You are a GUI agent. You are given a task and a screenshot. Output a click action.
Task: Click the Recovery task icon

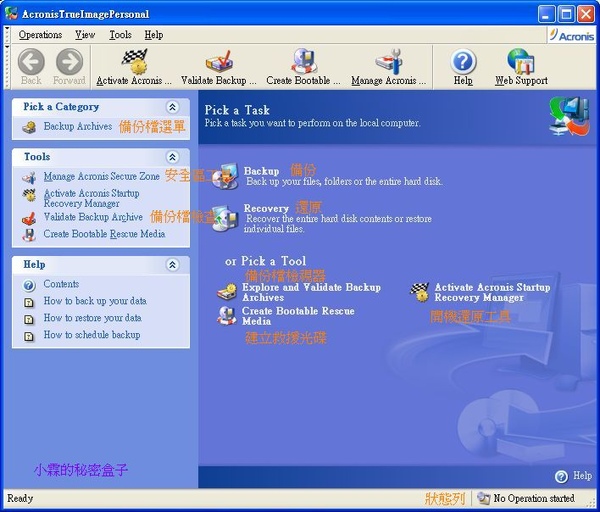click(x=225, y=218)
